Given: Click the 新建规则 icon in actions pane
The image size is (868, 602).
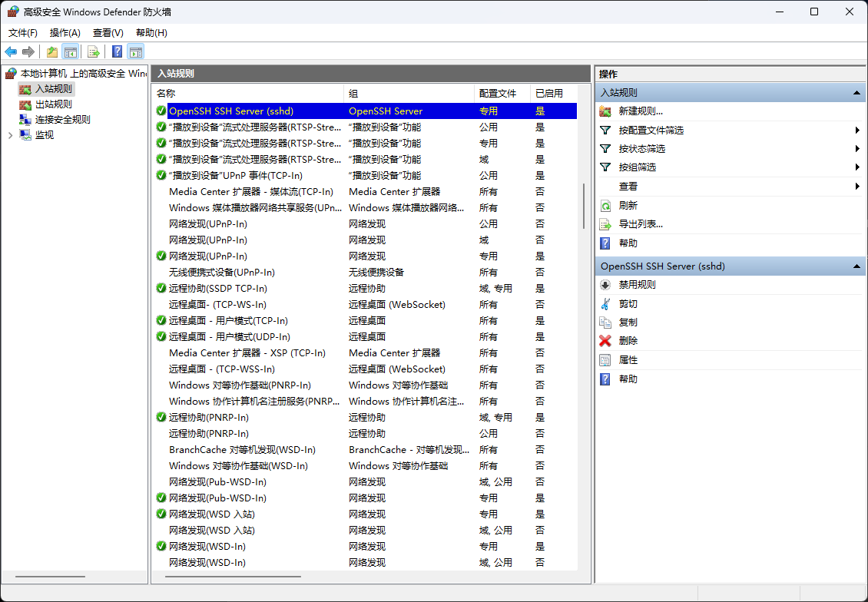Looking at the screenshot, I should click(605, 111).
